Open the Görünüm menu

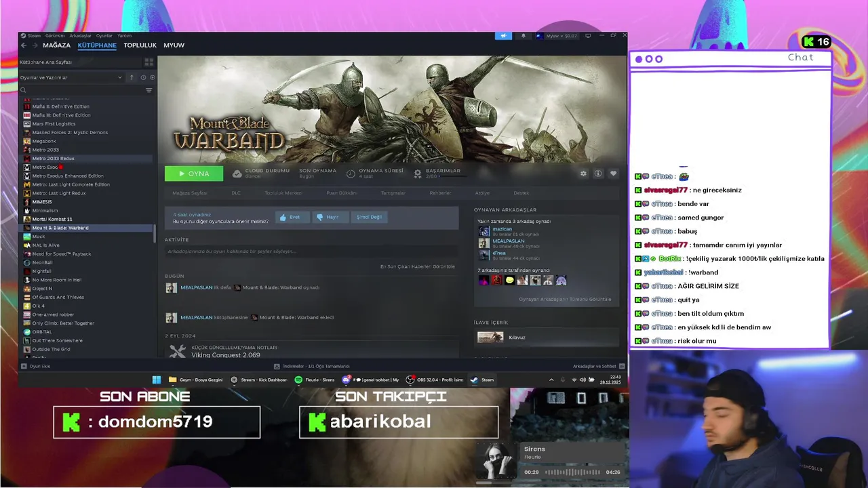[55, 36]
